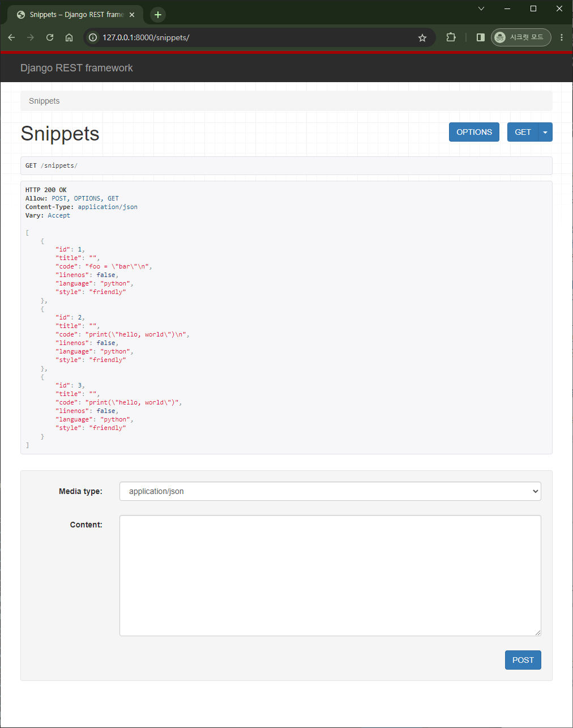The height and width of the screenshot is (728, 573).
Task: Open the Chrome three-dot menu
Action: point(562,37)
